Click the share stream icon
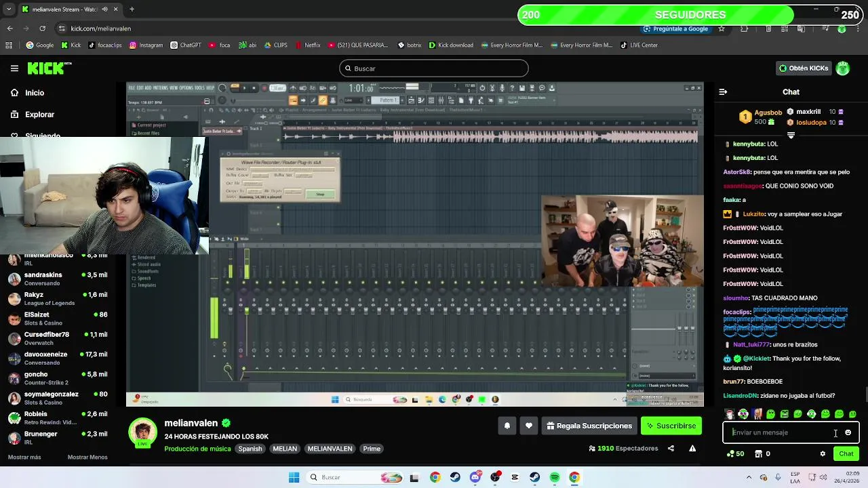The image size is (868, 488). click(x=671, y=449)
